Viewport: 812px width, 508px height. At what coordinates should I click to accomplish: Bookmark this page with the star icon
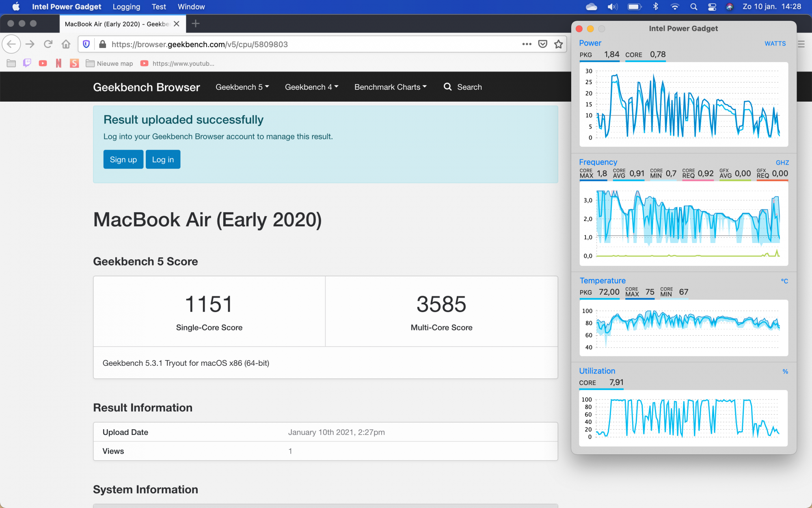[559, 44]
